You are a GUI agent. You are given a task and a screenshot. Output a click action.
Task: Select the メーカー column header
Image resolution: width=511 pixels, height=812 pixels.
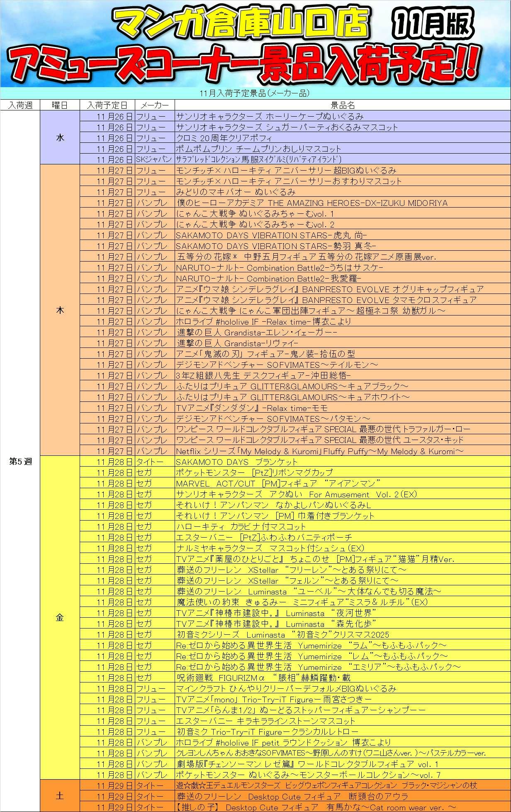[155, 105]
